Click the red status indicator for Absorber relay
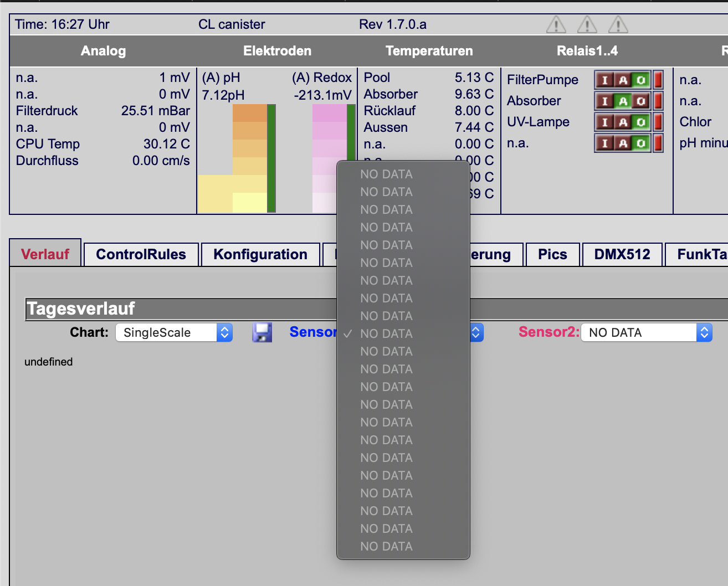The height and width of the screenshot is (586, 728). [658, 101]
